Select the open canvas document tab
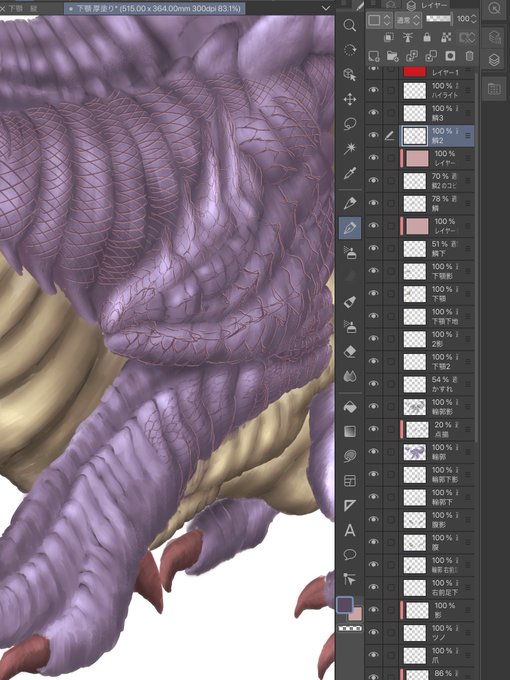510x680 pixels. click(x=154, y=8)
